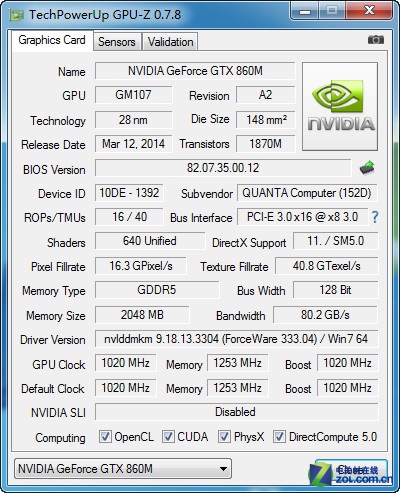Open the Validation tab

170,42
